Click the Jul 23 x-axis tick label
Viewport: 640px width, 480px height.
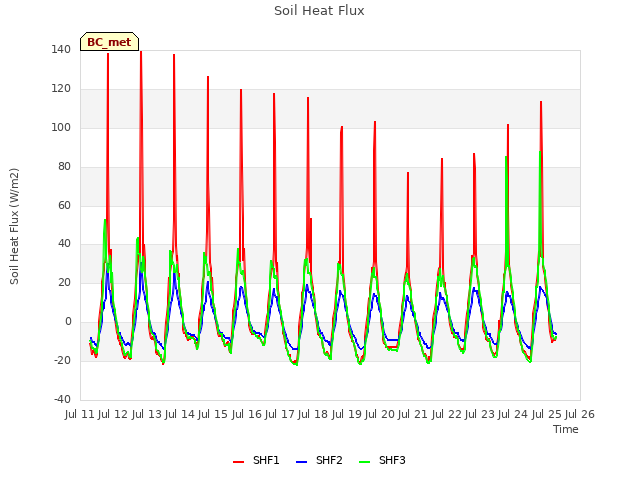(x=480, y=414)
